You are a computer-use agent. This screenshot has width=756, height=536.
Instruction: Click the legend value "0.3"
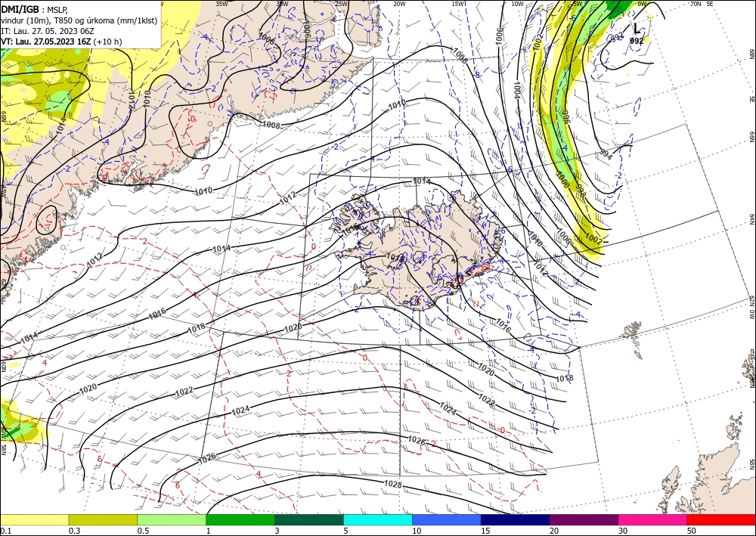pyautogui.click(x=74, y=531)
